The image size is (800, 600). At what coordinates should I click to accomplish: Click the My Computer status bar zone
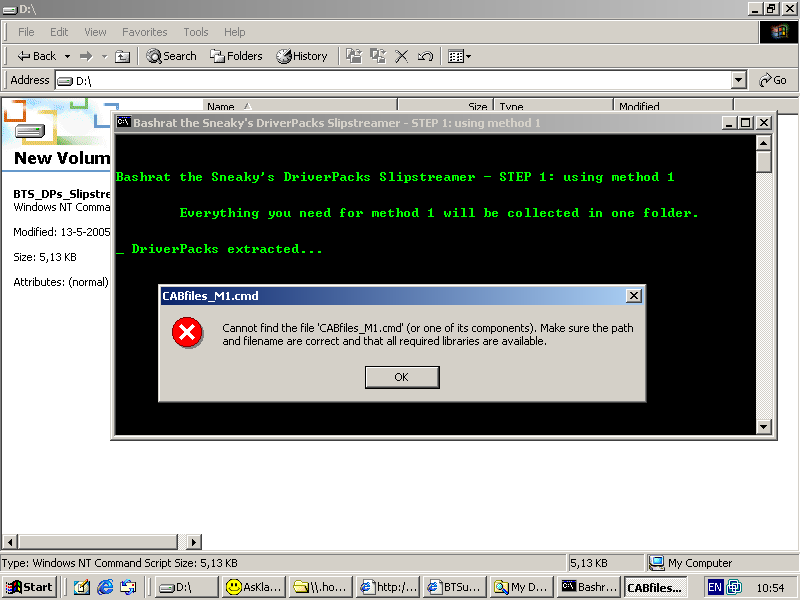721,563
